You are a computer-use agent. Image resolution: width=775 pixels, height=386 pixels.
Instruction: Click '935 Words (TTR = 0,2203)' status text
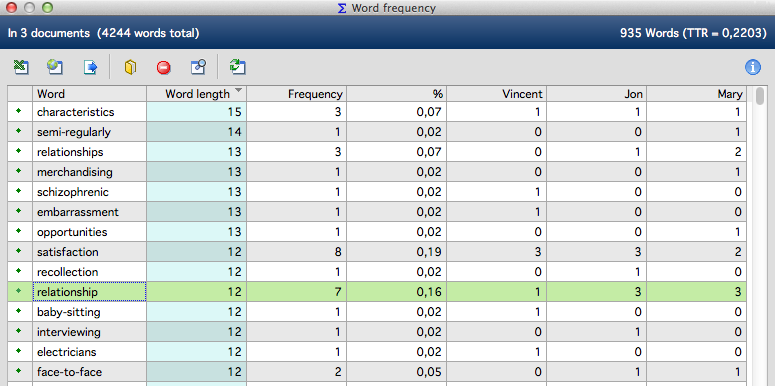coord(693,33)
